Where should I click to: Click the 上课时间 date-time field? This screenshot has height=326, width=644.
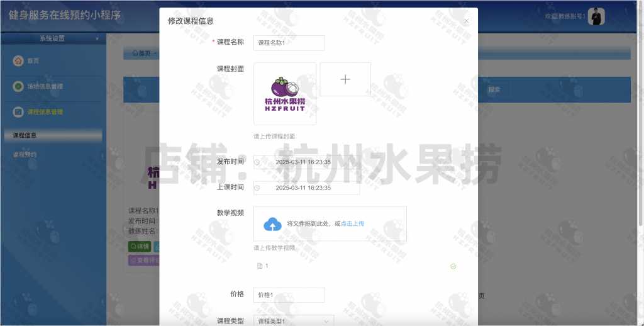coord(306,188)
